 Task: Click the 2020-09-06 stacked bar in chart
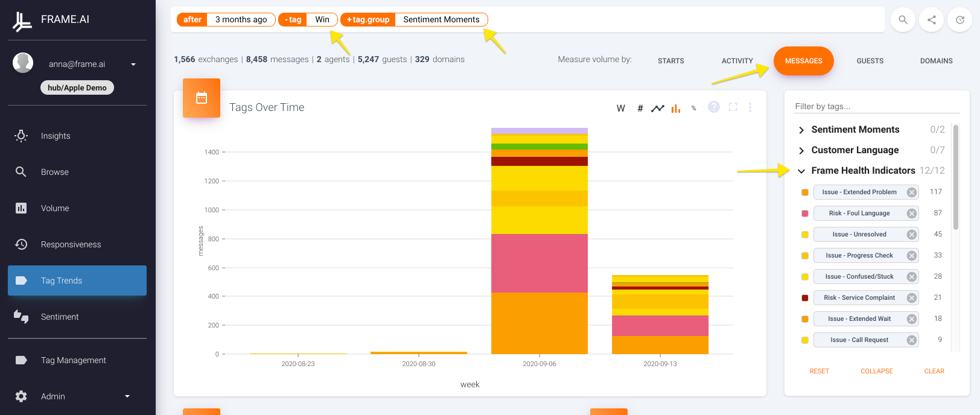tap(539, 241)
